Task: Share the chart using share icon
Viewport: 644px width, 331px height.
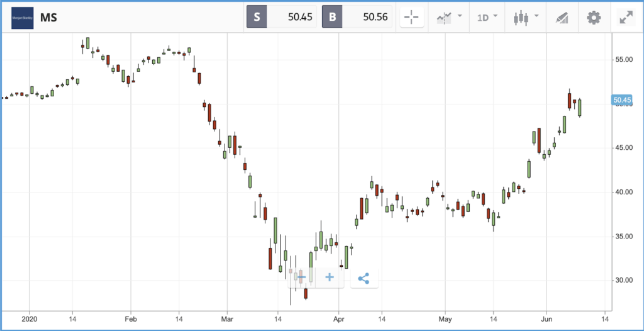Action: click(364, 278)
